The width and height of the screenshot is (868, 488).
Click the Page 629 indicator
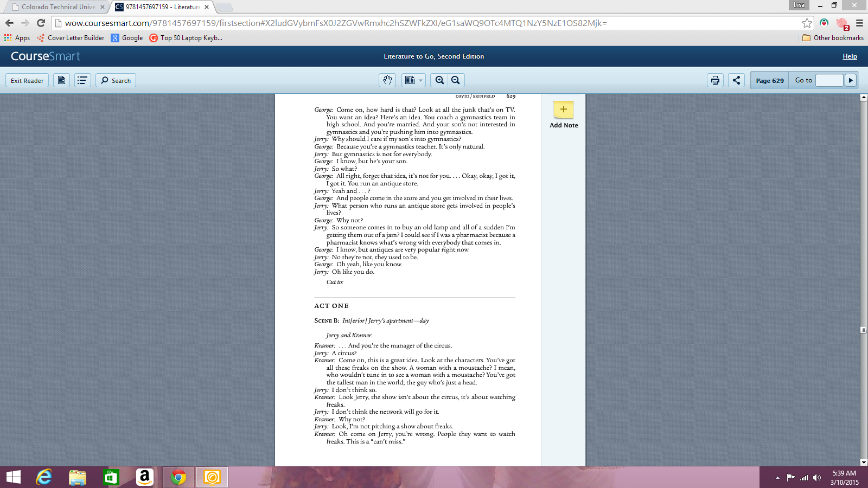coord(769,80)
